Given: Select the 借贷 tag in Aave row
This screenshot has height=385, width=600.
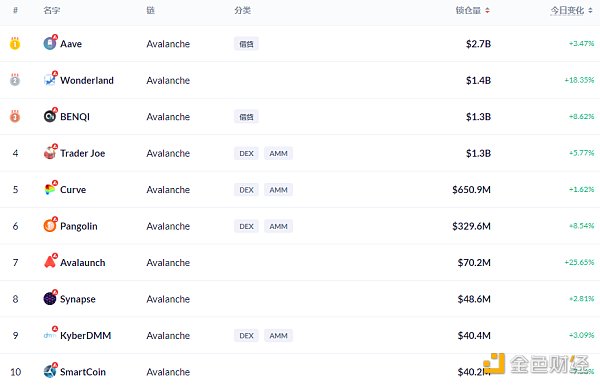Looking at the screenshot, I should pyautogui.click(x=246, y=44).
